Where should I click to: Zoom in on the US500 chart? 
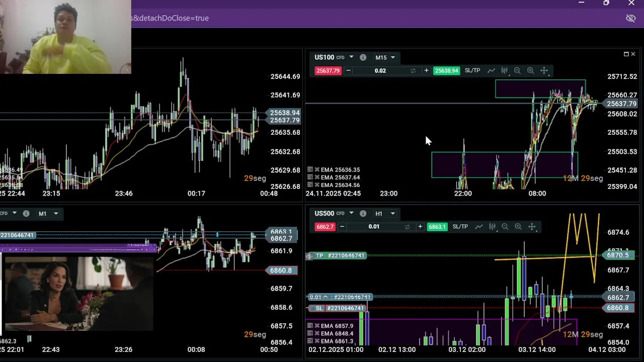pyautogui.click(x=518, y=227)
